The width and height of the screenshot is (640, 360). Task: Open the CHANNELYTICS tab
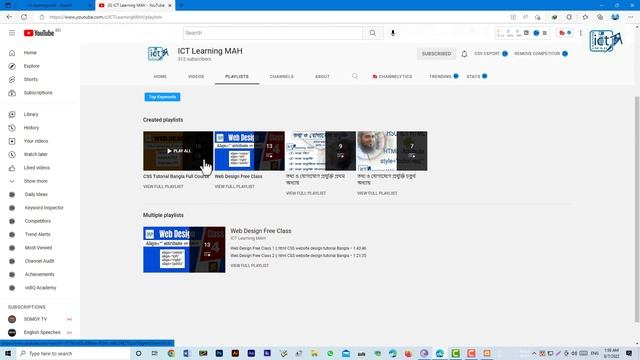pyautogui.click(x=392, y=77)
